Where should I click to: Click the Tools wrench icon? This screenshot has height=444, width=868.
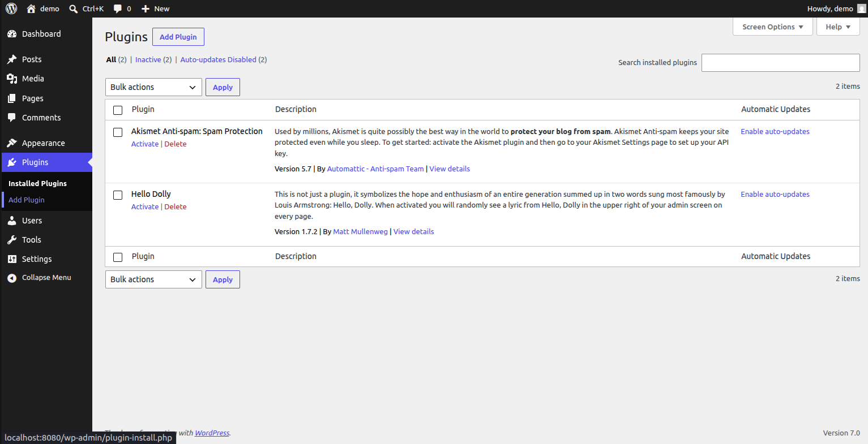12,240
